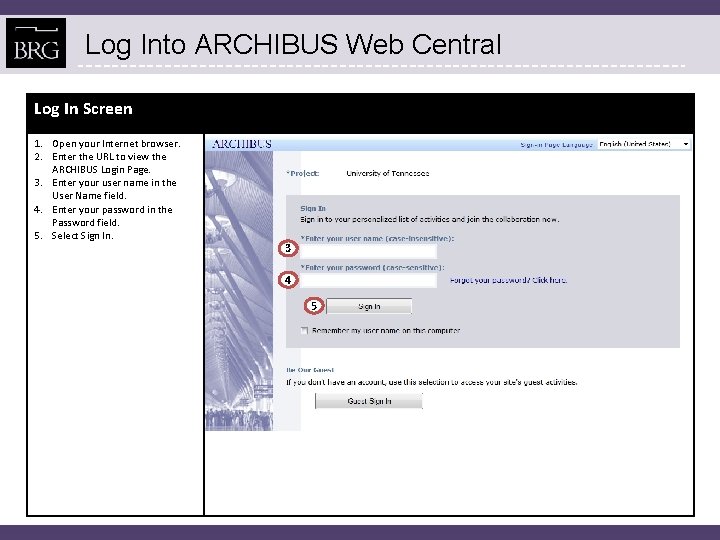Tick the Remember my user name checkbox
The width and height of the screenshot is (720, 540).
point(304,331)
